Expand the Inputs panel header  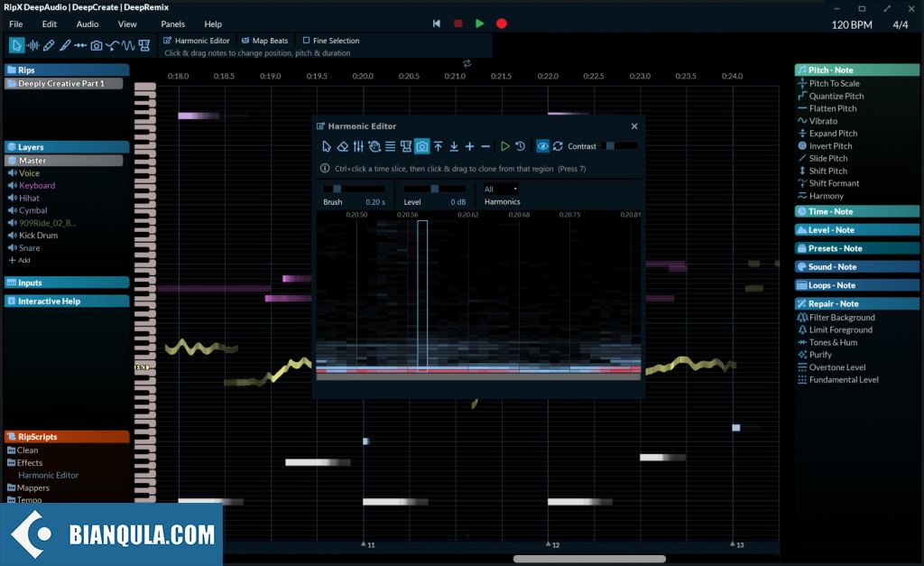pos(67,283)
